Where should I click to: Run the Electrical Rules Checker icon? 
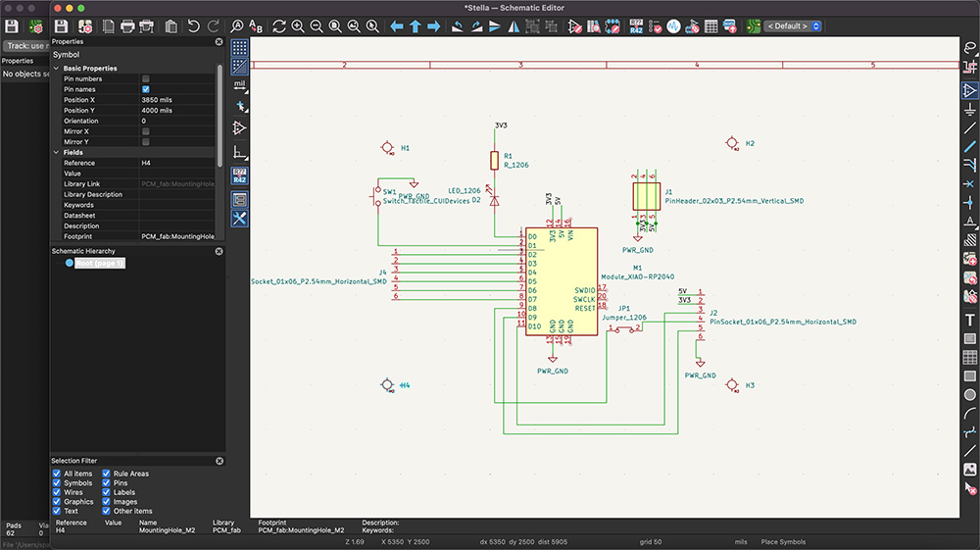655,26
